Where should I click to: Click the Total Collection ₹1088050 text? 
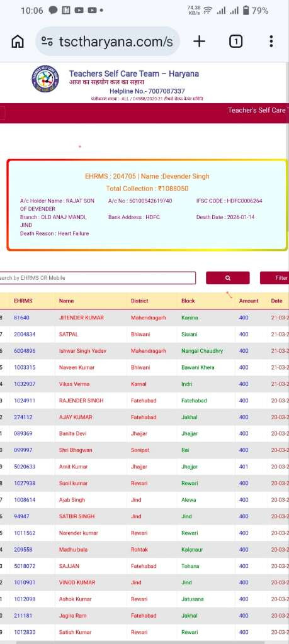(147, 189)
